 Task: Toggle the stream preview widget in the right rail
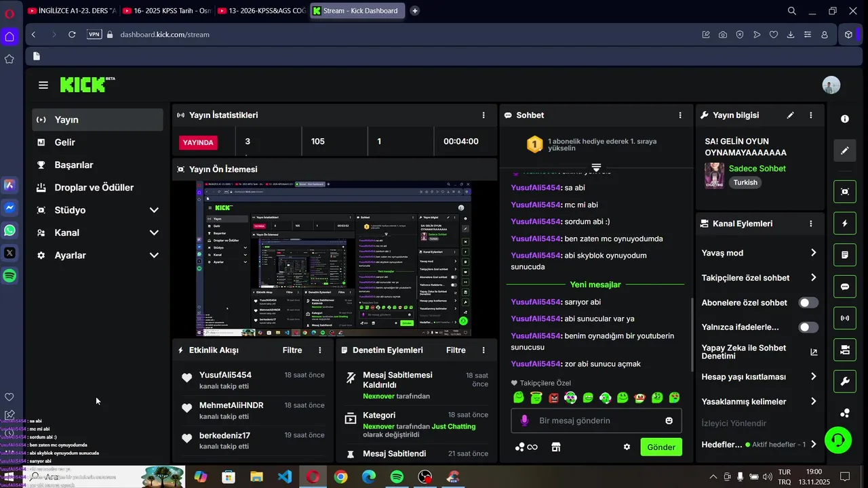845,191
